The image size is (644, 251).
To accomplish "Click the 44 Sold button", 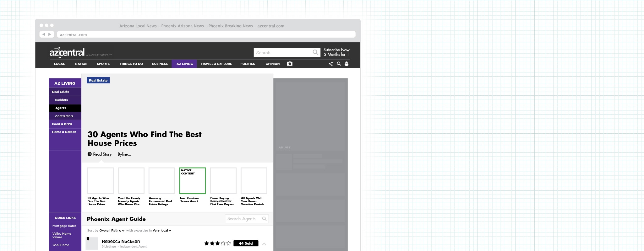I will 246,243.
